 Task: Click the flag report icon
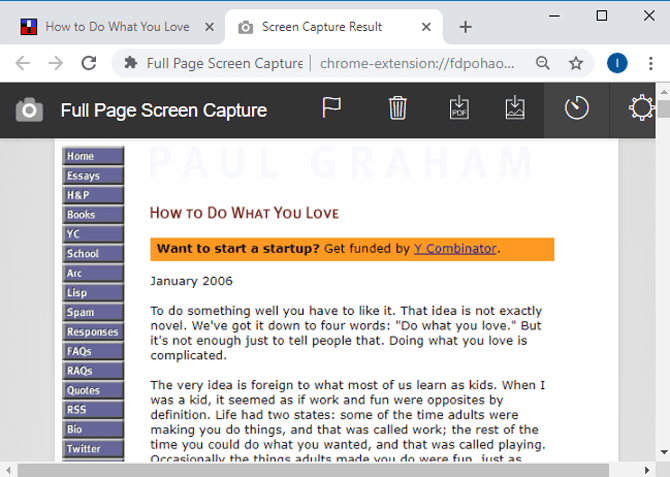click(332, 108)
